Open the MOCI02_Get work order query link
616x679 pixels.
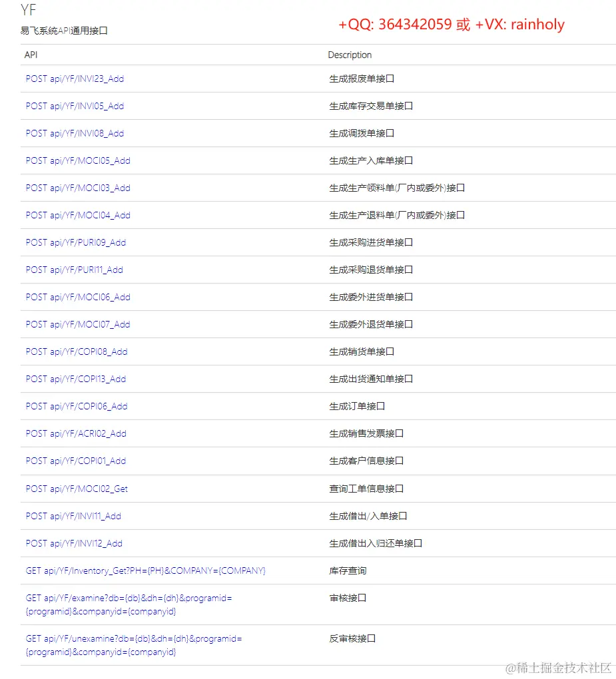77,489
